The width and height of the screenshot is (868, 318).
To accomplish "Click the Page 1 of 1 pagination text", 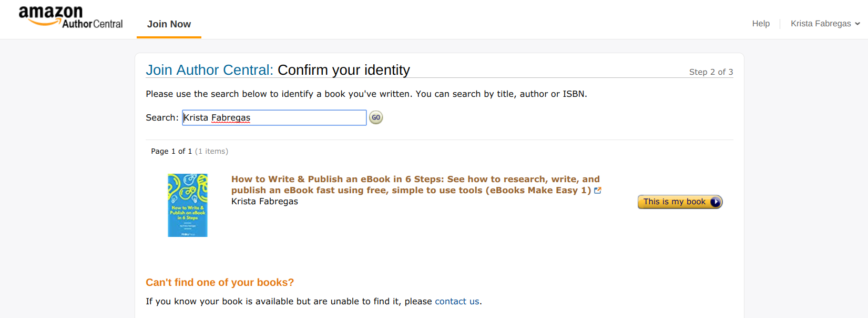I will tap(171, 152).
